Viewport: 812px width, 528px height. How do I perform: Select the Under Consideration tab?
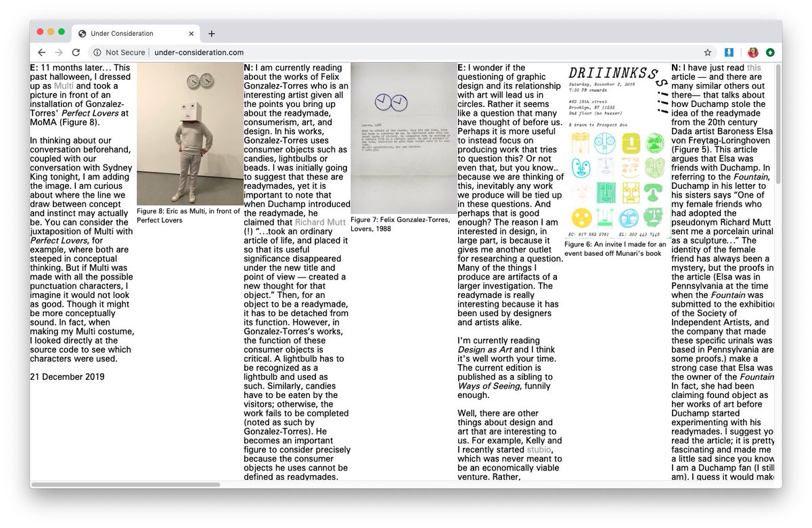pyautogui.click(x=135, y=33)
